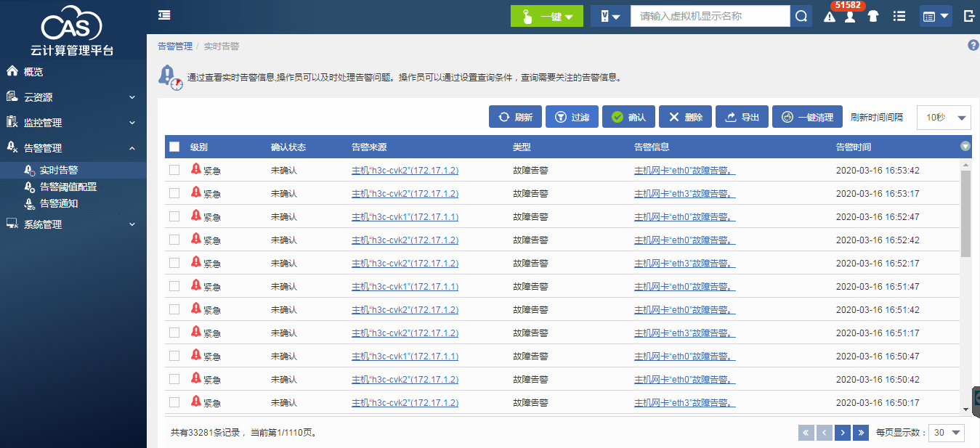The image size is (980, 448).
Task: Open the help question mark icon
Action: (973, 45)
